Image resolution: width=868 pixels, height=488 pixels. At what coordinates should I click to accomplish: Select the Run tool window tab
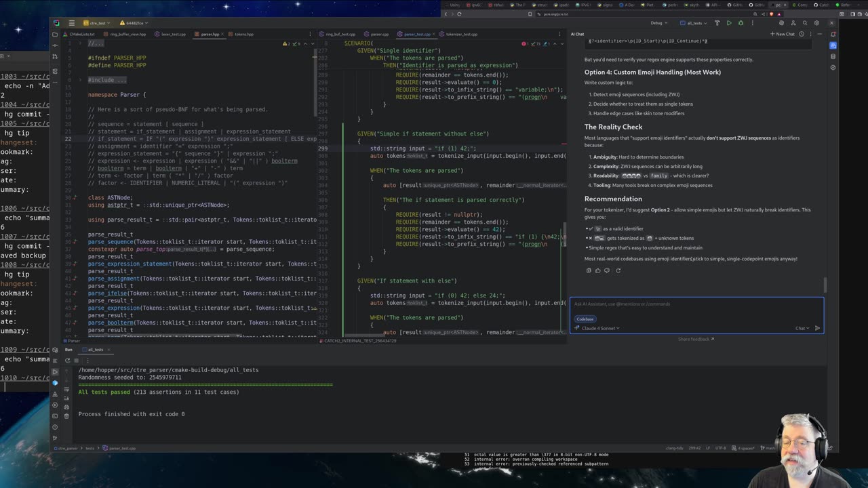click(68, 350)
